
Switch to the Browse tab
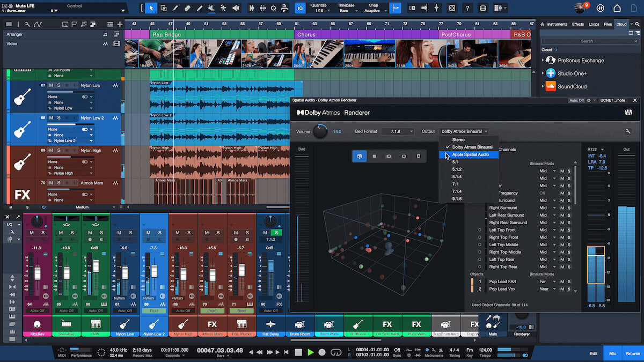click(634, 353)
